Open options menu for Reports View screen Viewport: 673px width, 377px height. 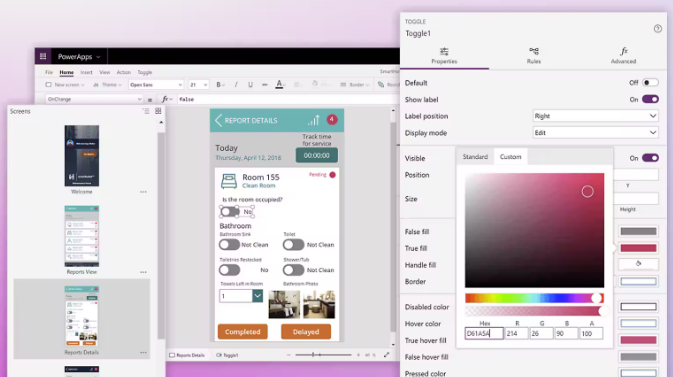pos(143,272)
